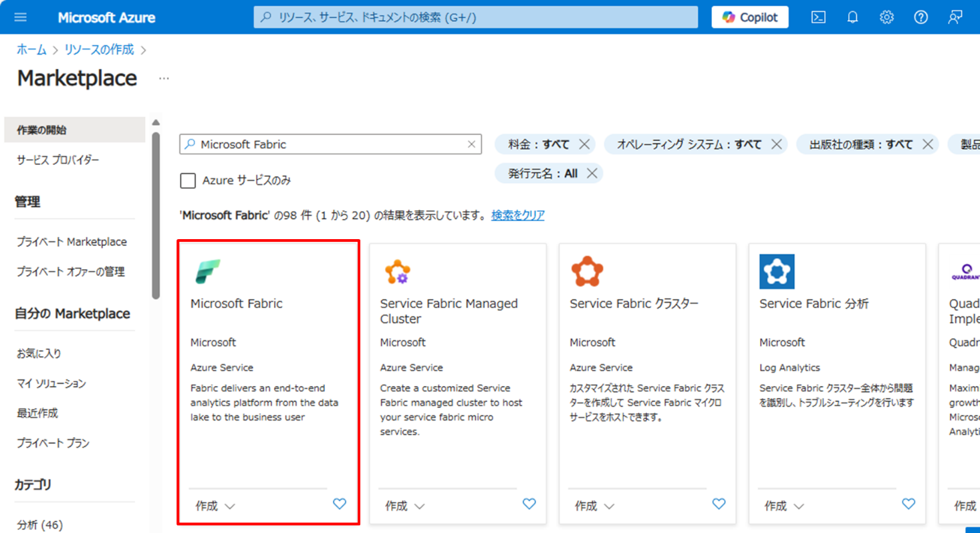This screenshot has width=980, height=533.
Task: Open the Azure portal hamburger menu
Action: (21, 17)
